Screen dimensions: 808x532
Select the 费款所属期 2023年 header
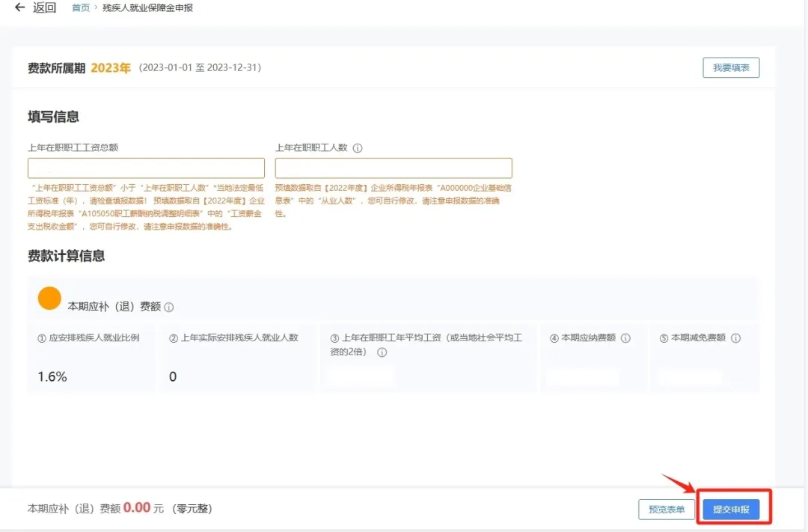coord(78,67)
